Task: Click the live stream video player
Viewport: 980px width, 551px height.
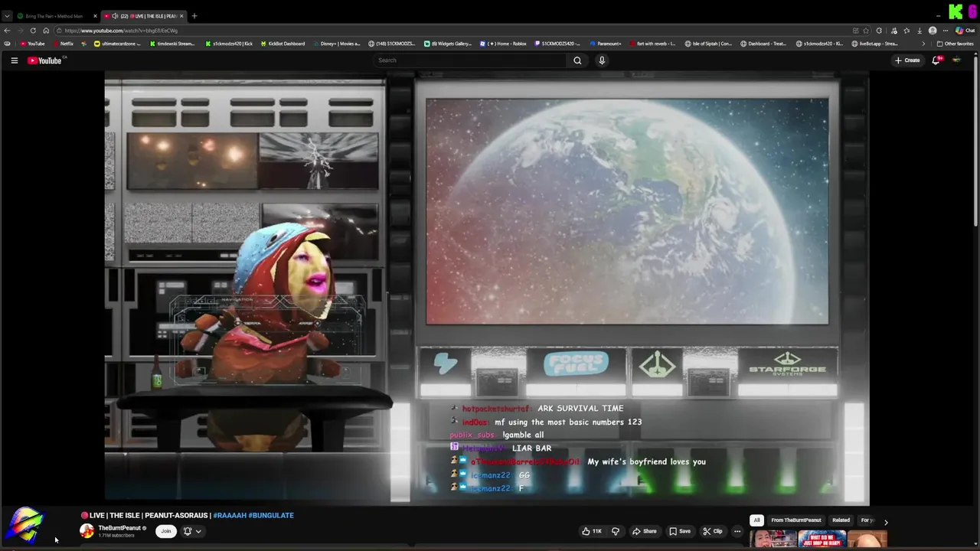Action: [487, 288]
